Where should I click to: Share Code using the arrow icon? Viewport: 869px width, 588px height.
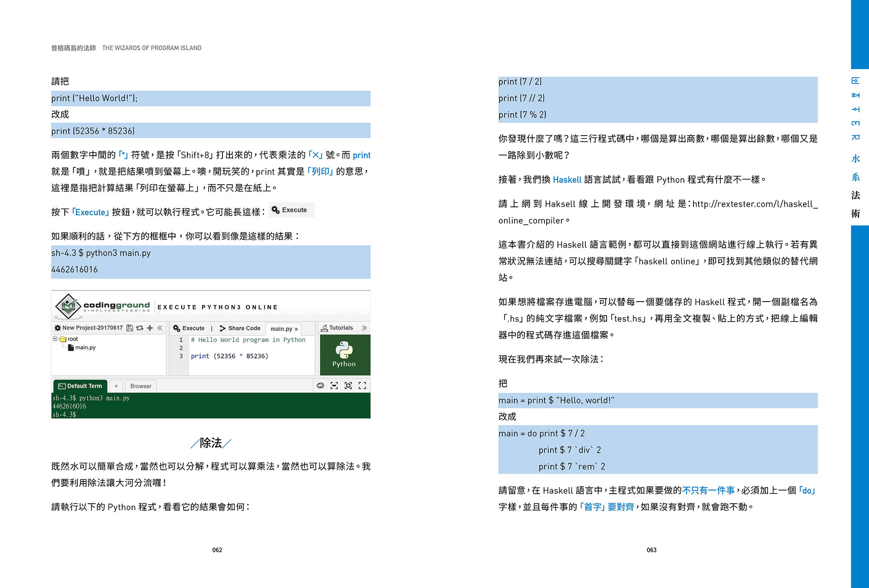point(222,328)
